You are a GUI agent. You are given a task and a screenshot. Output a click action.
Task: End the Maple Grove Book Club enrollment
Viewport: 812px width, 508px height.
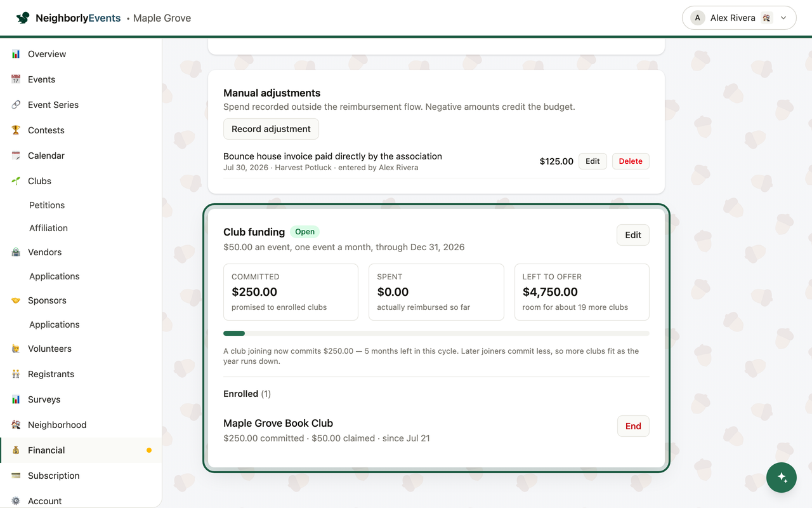click(x=633, y=426)
